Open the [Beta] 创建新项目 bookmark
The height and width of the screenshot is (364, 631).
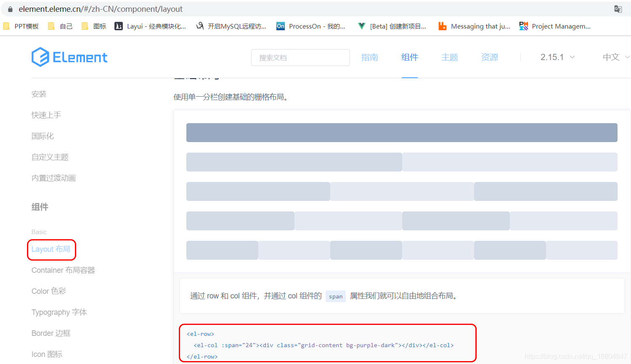[392, 26]
